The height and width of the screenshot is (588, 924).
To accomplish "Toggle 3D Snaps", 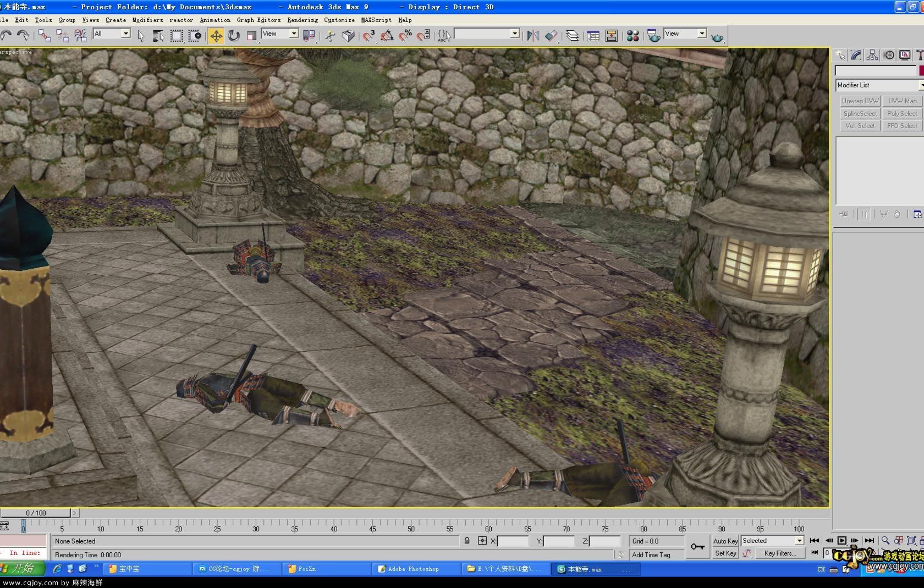I will [x=369, y=36].
